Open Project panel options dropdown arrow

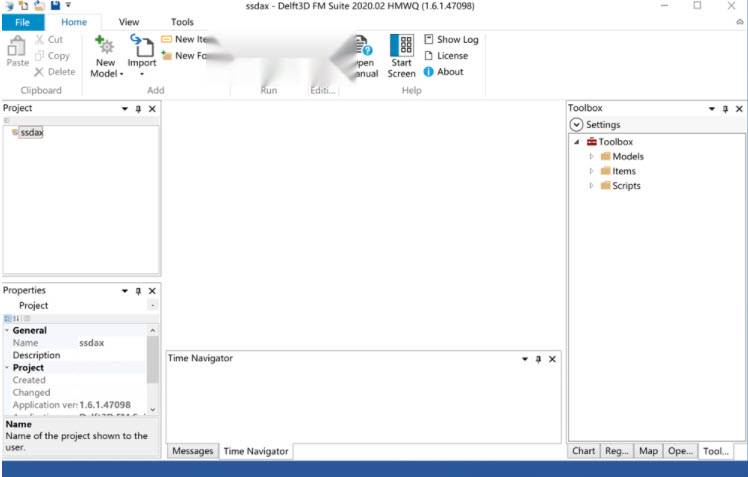point(125,109)
